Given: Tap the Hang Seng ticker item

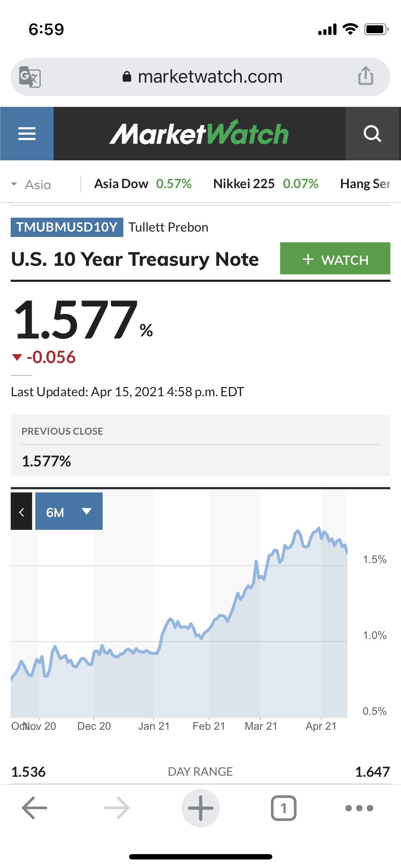Looking at the screenshot, I should 365,184.
